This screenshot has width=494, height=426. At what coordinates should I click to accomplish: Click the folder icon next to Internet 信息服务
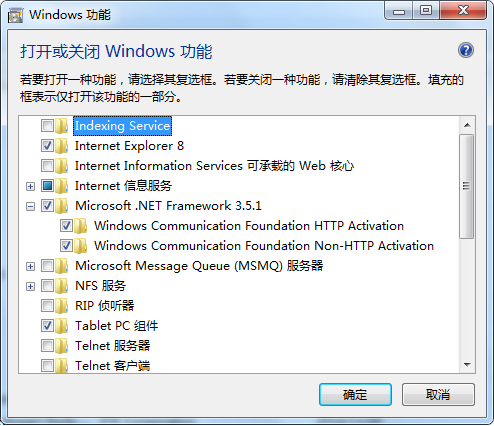pyautogui.click(x=62, y=186)
